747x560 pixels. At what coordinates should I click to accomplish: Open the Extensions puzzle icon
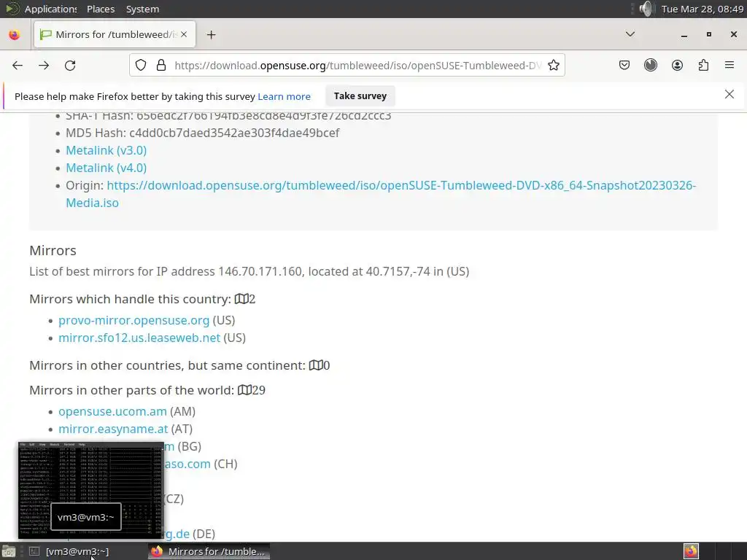coord(703,65)
